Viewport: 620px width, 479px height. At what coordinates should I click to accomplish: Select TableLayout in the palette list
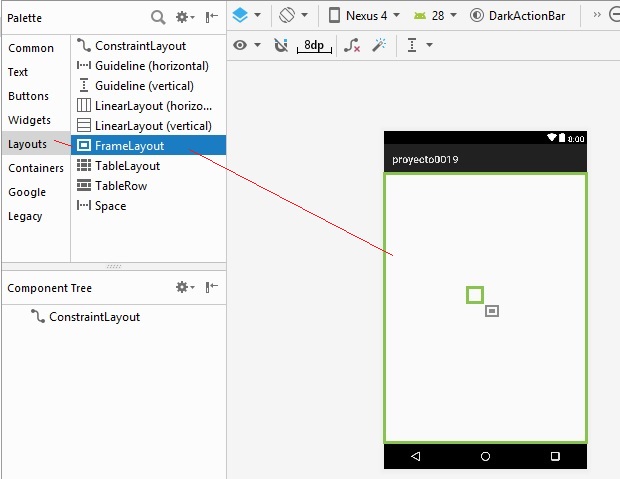coord(127,166)
